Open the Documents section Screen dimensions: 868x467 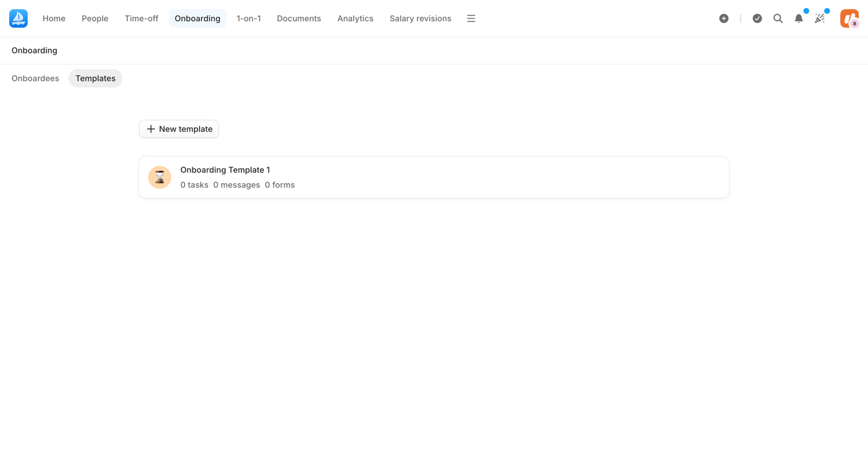coord(299,18)
